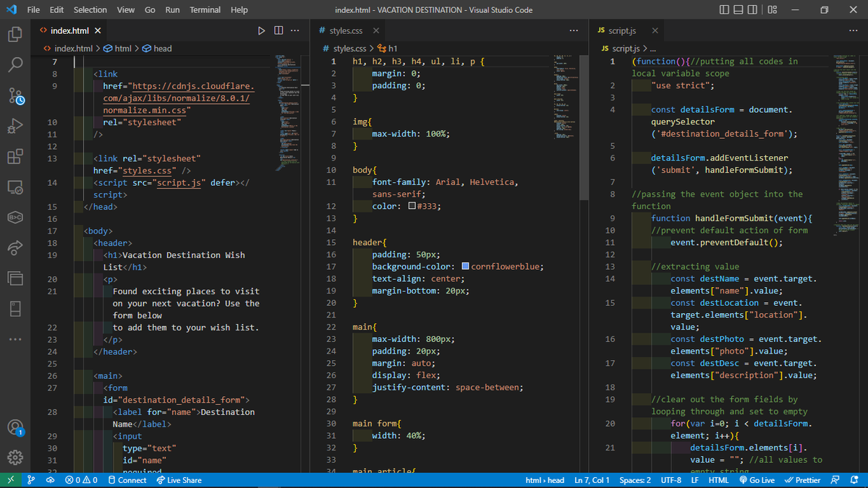Image resolution: width=868 pixels, height=488 pixels.
Task: Open the Terminal menu
Action: click(205, 10)
